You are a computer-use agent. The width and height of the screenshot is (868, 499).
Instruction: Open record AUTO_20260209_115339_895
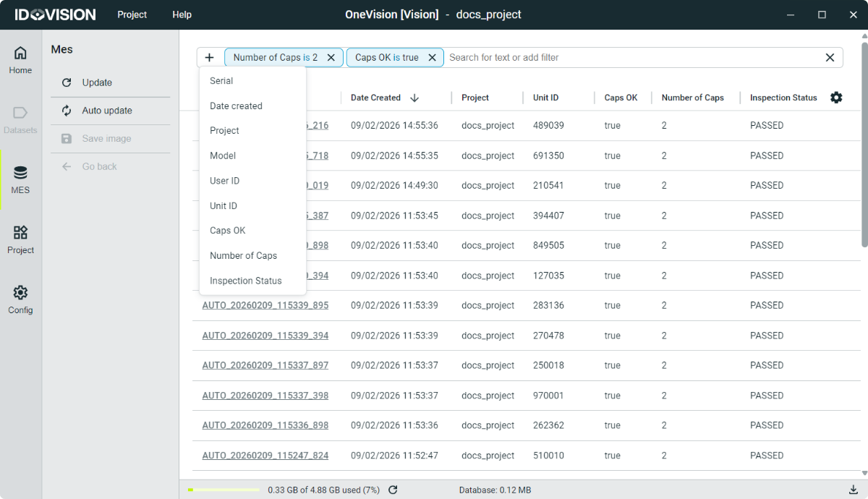pos(265,305)
